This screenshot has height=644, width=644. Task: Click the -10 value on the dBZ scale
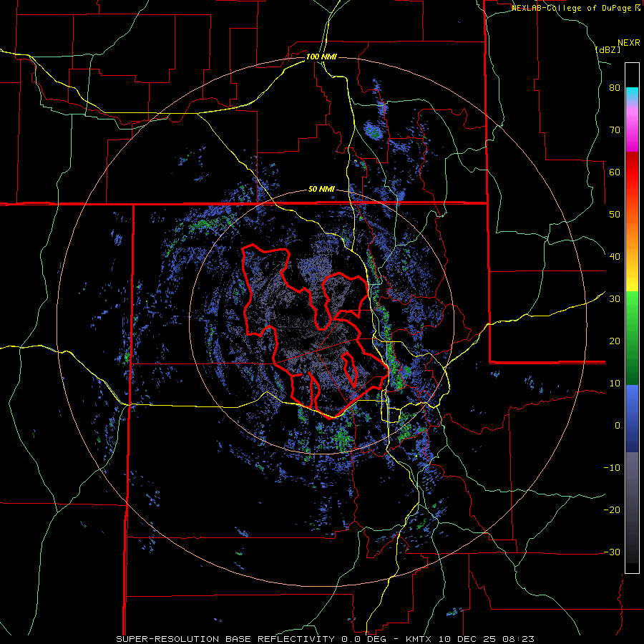(612, 467)
